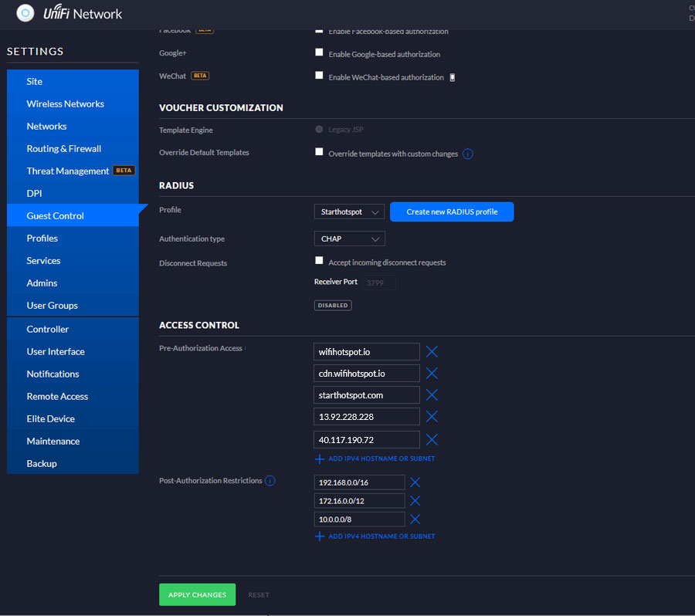This screenshot has width=695, height=616.
Task: Go to Routing & Firewall settings
Action: tap(64, 149)
